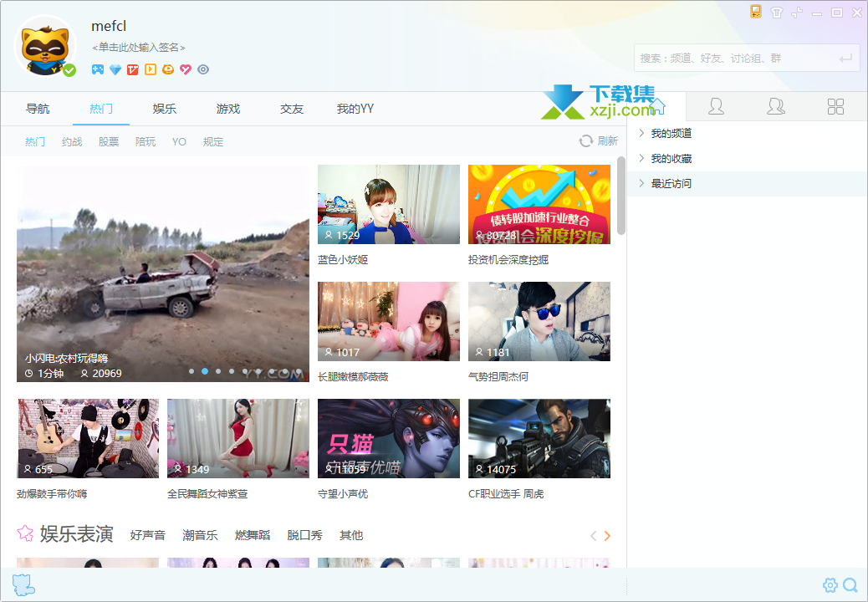Open the 燃舞蹈 category link
868x602 pixels.
pyautogui.click(x=253, y=535)
